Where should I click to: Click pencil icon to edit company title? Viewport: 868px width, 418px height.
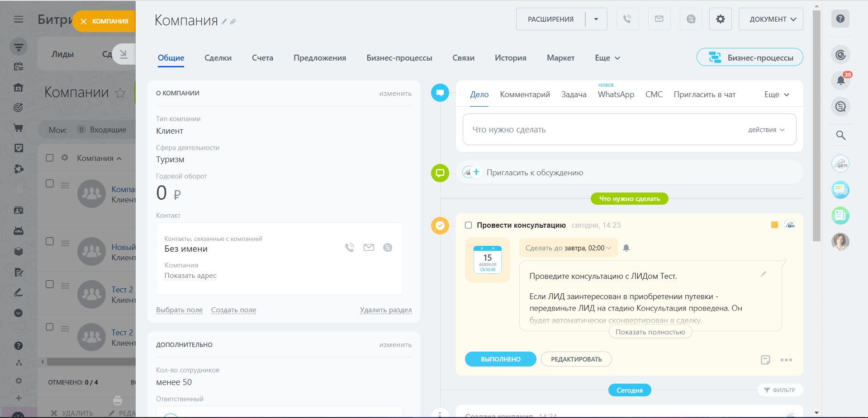coord(224,22)
